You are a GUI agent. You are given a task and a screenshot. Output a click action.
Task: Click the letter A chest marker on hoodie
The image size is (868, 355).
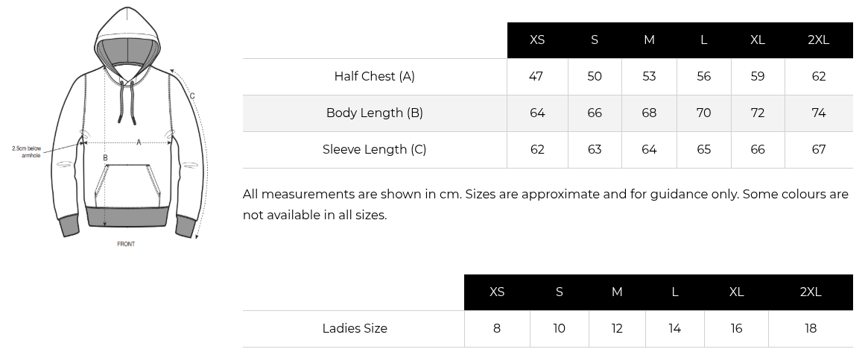(139, 142)
